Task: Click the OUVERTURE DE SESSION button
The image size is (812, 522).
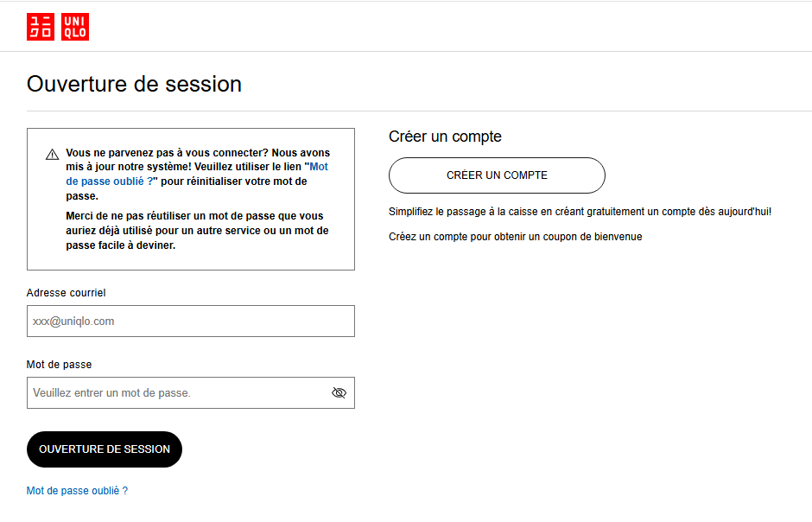Action: (105, 449)
